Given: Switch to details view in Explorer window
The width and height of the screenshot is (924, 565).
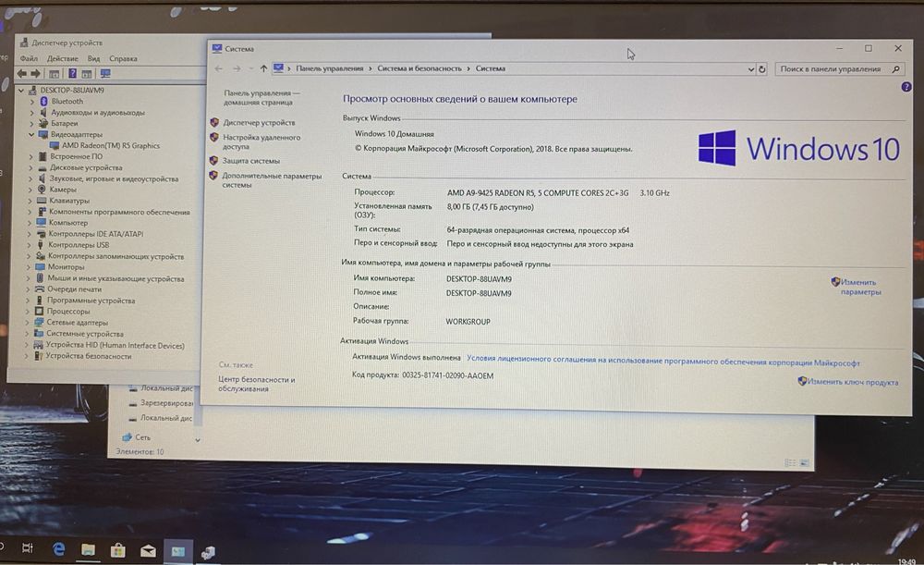Looking at the screenshot, I should (x=790, y=463).
